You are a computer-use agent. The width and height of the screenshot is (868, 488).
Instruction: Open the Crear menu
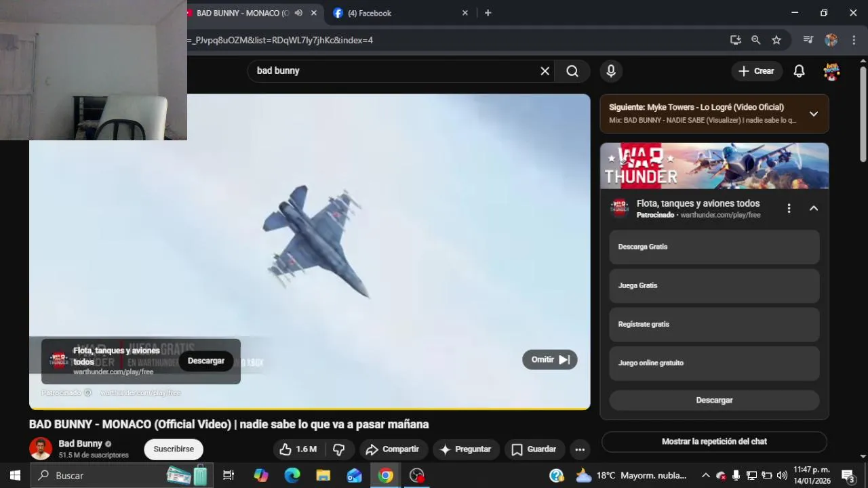pyautogui.click(x=757, y=71)
